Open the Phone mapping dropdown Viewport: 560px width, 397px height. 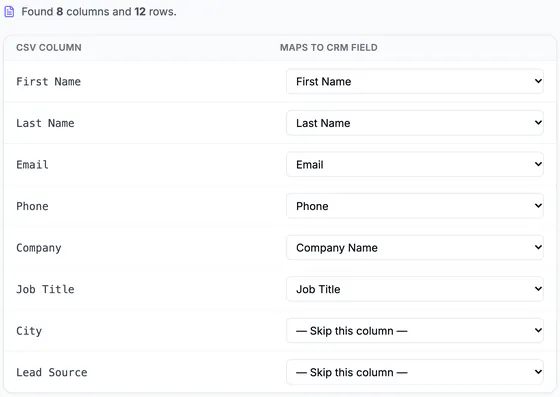click(415, 206)
